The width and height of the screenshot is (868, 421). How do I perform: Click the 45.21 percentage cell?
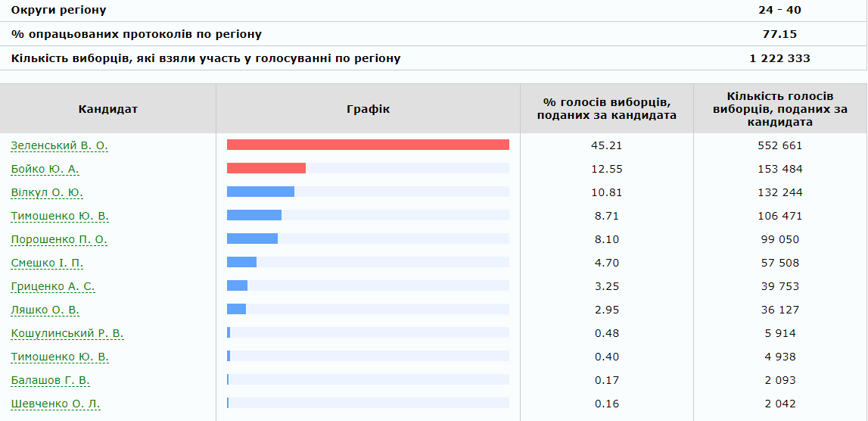coord(606,145)
